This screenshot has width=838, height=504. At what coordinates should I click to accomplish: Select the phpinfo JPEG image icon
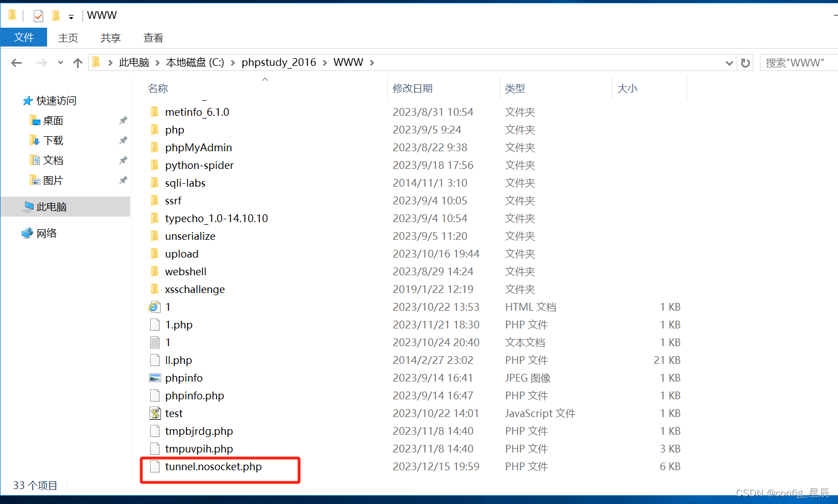[x=155, y=378]
